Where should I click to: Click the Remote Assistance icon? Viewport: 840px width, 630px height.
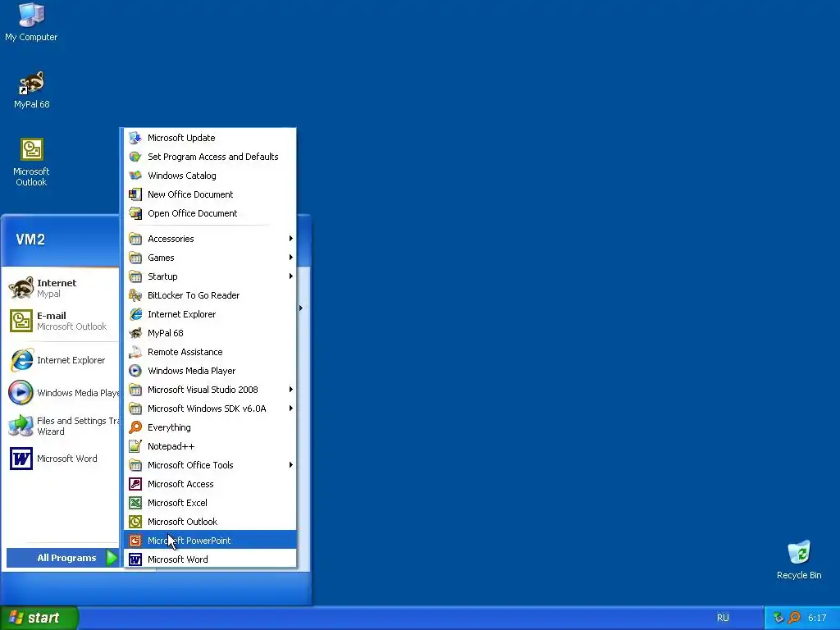point(135,352)
